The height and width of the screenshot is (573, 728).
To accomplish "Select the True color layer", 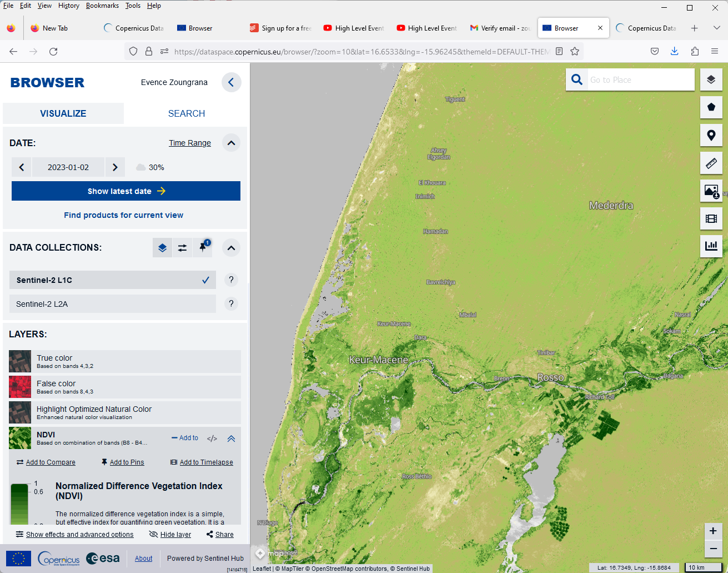I will [125, 361].
